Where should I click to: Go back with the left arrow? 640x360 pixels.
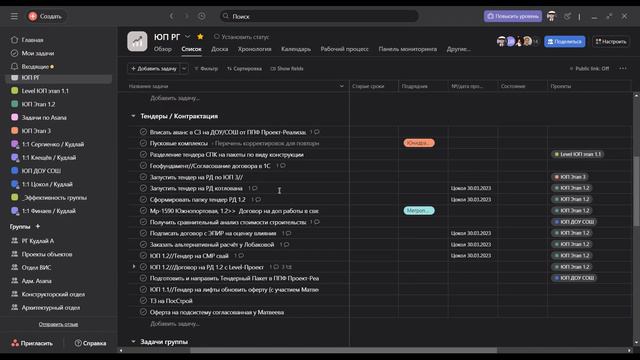[x=171, y=16]
